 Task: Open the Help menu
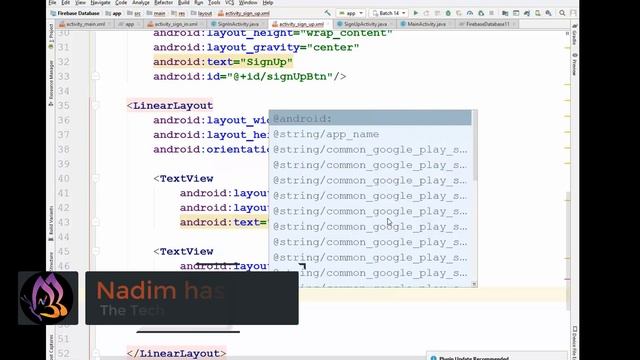point(268,2)
